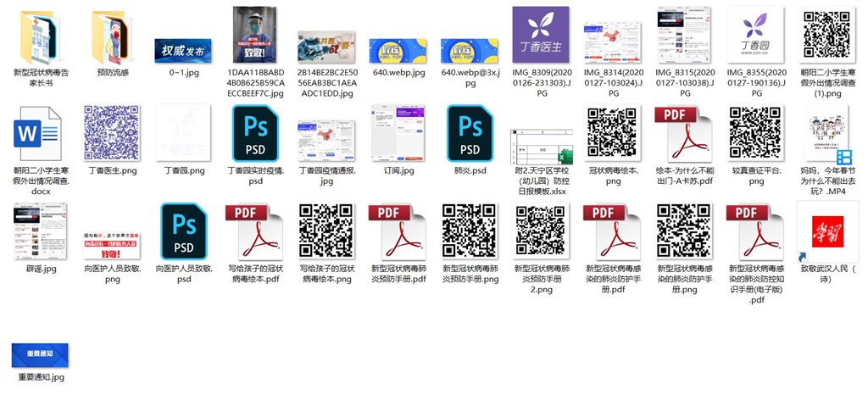
Task: Click the 绘本-为什么不能出门-A卡苏.pdf file
Action: [685, 134]
